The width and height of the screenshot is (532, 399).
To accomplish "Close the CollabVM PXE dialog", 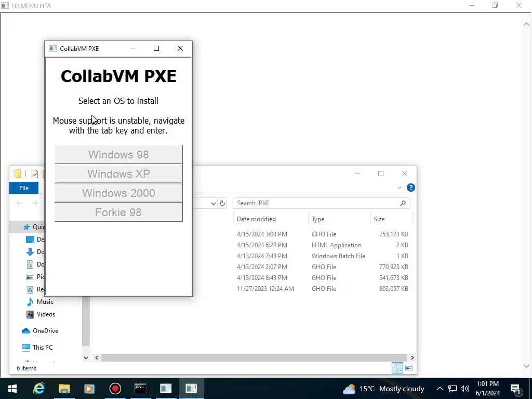I will tap(180, 48).
